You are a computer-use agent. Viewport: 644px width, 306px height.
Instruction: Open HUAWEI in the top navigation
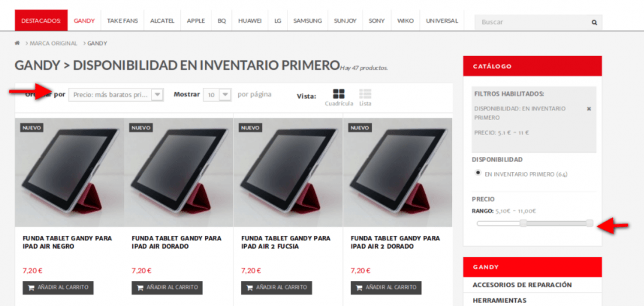coord(250,21)
